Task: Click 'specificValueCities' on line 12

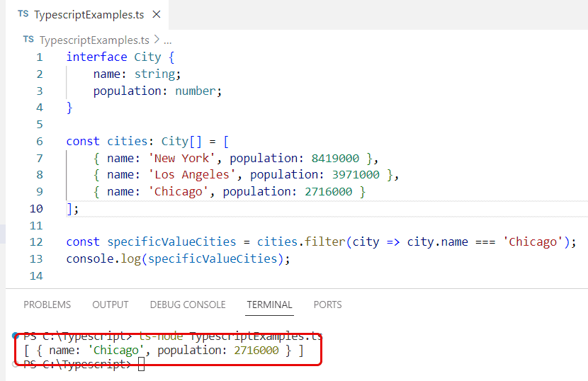Action: click(x=171, y=242)
